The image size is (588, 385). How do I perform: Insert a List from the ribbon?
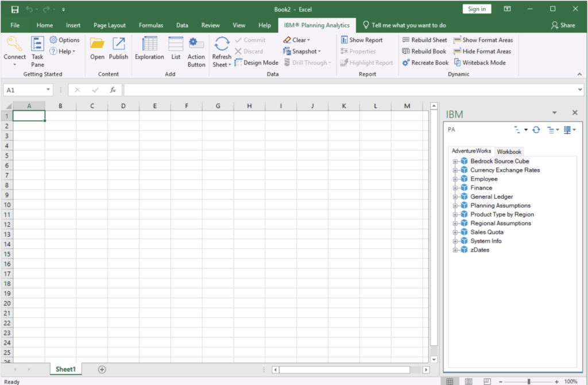click(x=176, y=44)
